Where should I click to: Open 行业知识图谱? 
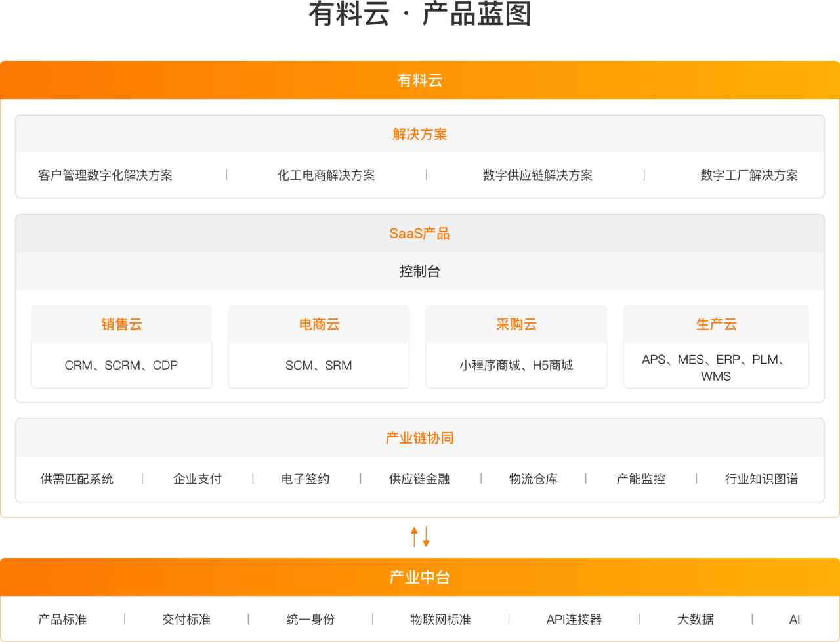[x=762, y=479]
